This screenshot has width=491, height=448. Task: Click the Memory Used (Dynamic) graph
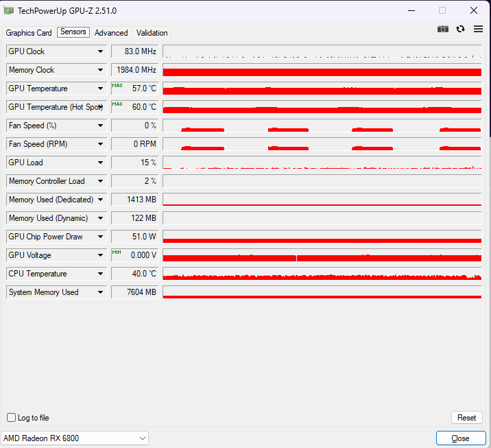tap(322, 217)
